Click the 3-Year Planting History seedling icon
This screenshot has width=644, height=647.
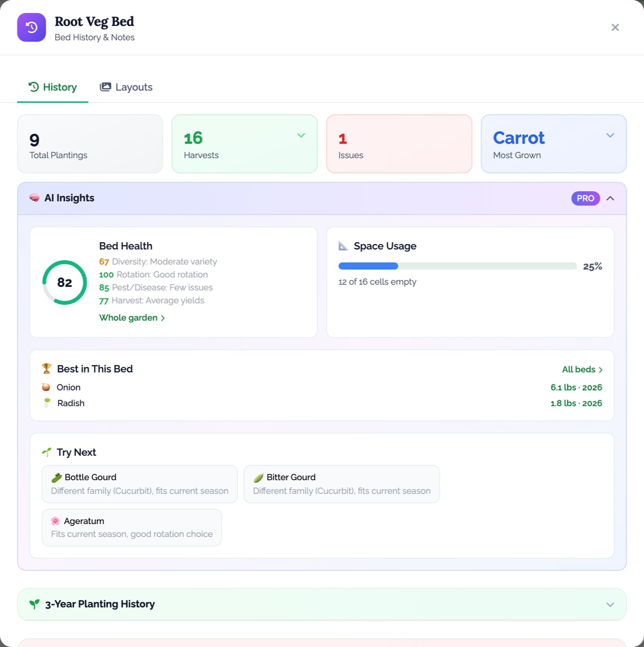coord(34,604)
